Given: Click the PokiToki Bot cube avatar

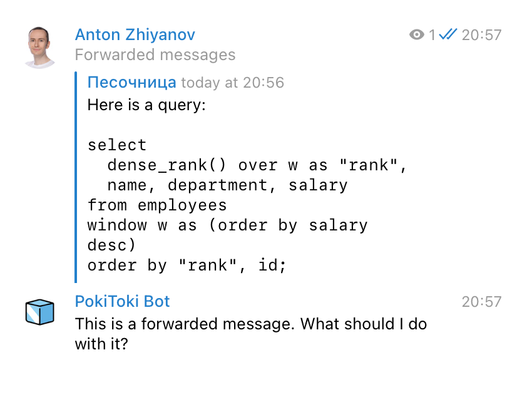Looking at the screenshot, I should click(39, 312).
